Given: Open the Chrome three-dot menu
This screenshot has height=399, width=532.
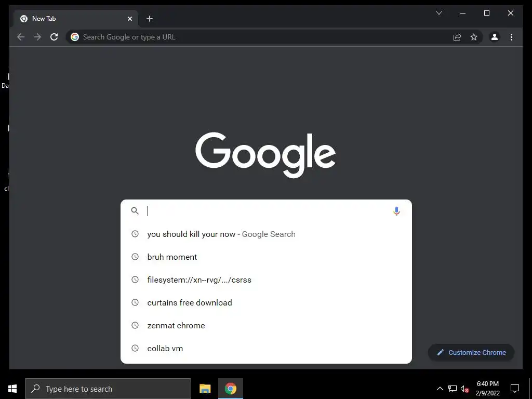Looking at the screenshot, I should 511,37.
